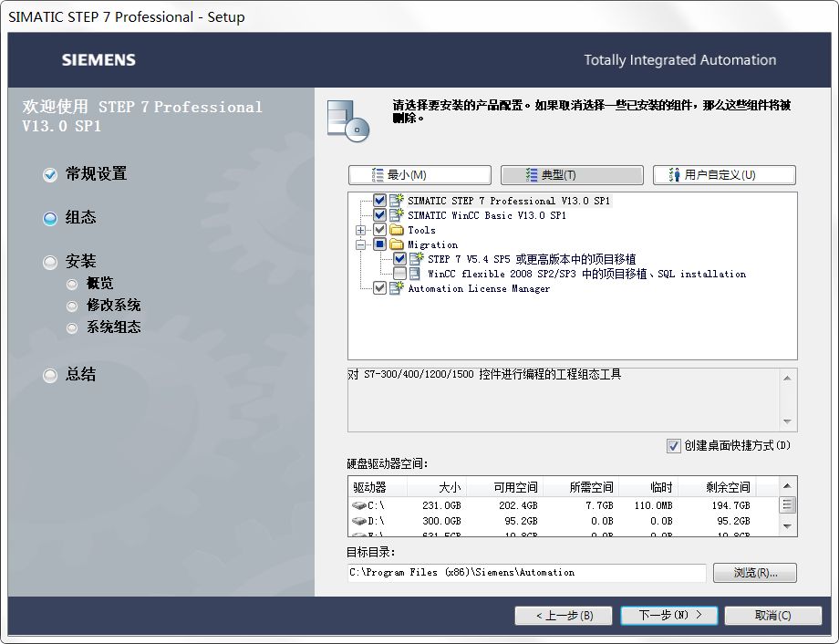The height and width of the screenshot is (644, 839).
Task: Click the SIEMENS logo in the header
Action: [x=98, y=60]
